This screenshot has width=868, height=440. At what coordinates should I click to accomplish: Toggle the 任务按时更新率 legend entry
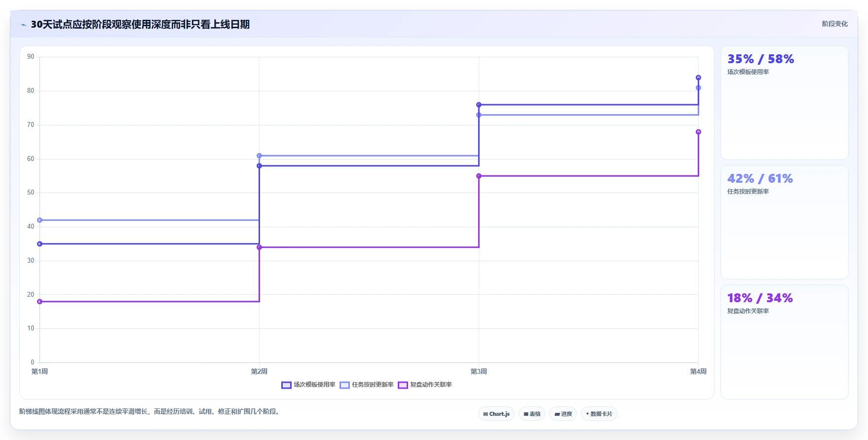367,385
